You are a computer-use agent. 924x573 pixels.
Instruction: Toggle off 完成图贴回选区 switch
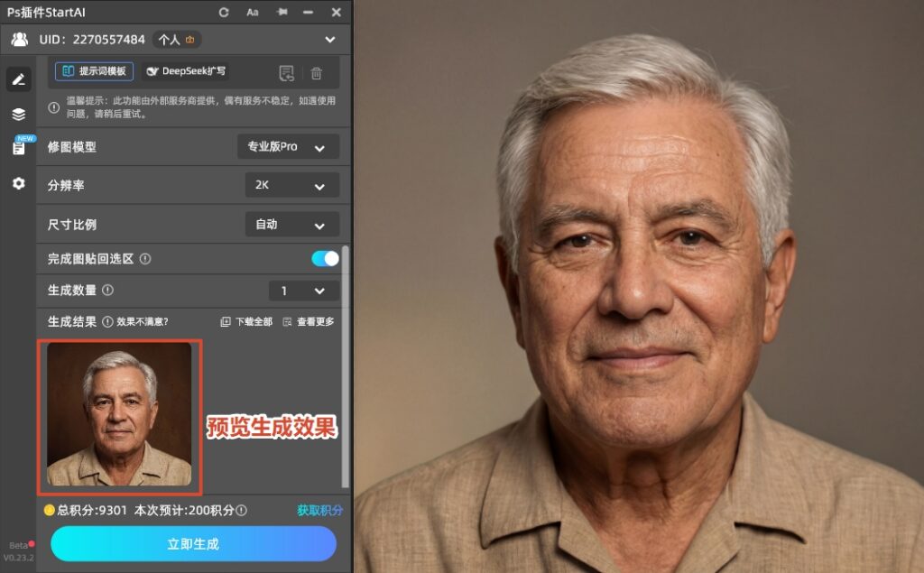pos(323,258)
